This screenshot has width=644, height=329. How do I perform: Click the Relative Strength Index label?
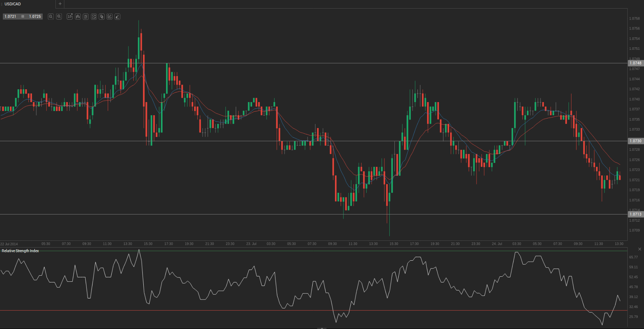click(x=20, y=251)
